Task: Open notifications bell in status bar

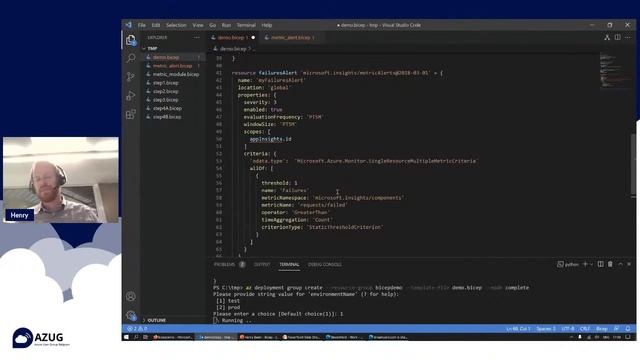Action: pyautogui.click(x=628, y=329)
